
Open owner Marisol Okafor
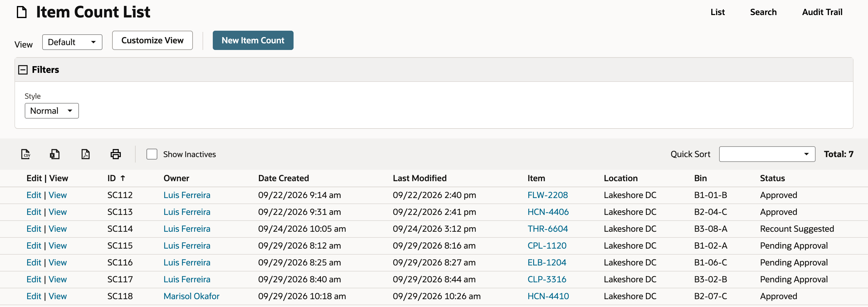click(x=191, y=296)
